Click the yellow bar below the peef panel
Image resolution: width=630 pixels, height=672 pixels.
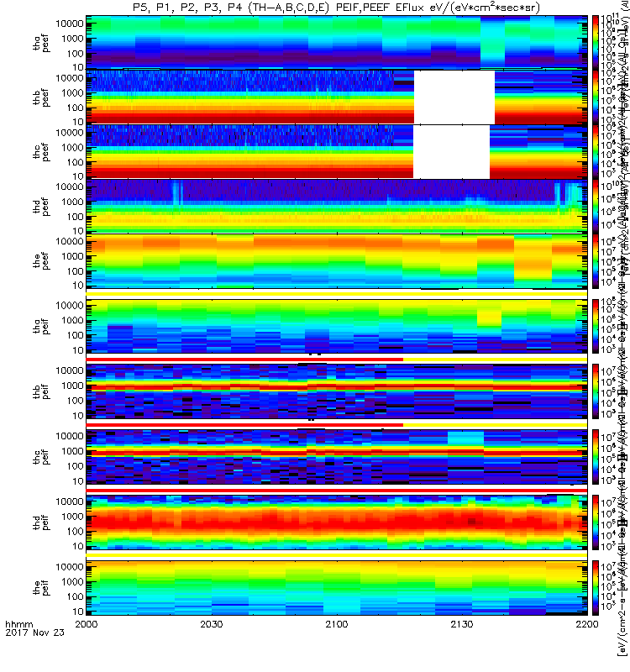coord(337,294)
